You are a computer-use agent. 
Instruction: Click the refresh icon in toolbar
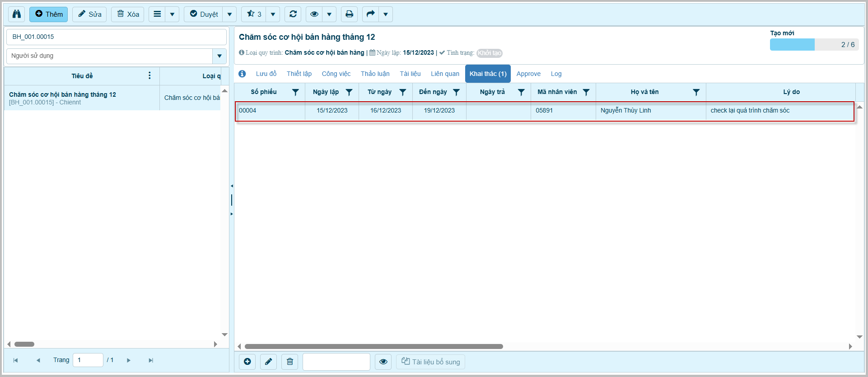pyautogui.click(x=293, y=14)
